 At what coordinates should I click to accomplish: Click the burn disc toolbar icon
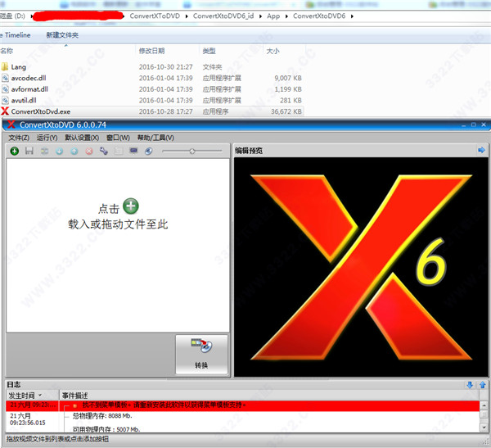(x=149, y=152)
